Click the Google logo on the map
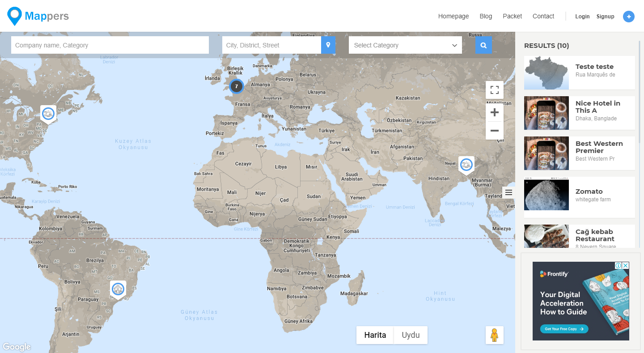Screen dimensions: 644x353 17,347
